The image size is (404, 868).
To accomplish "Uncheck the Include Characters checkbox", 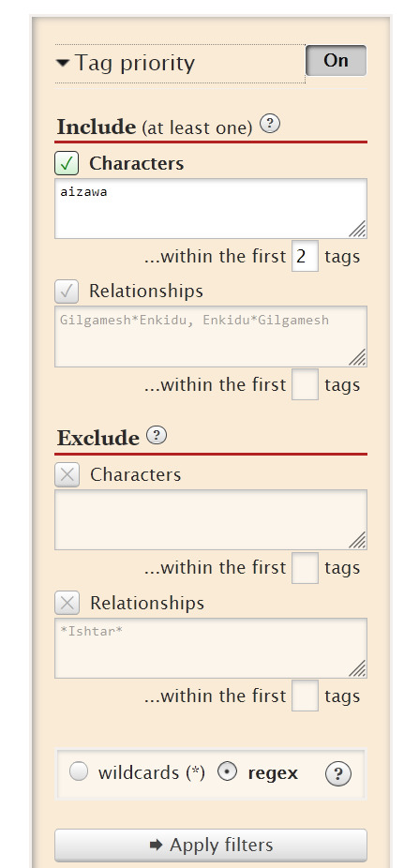I will click(x=67, y=163).
